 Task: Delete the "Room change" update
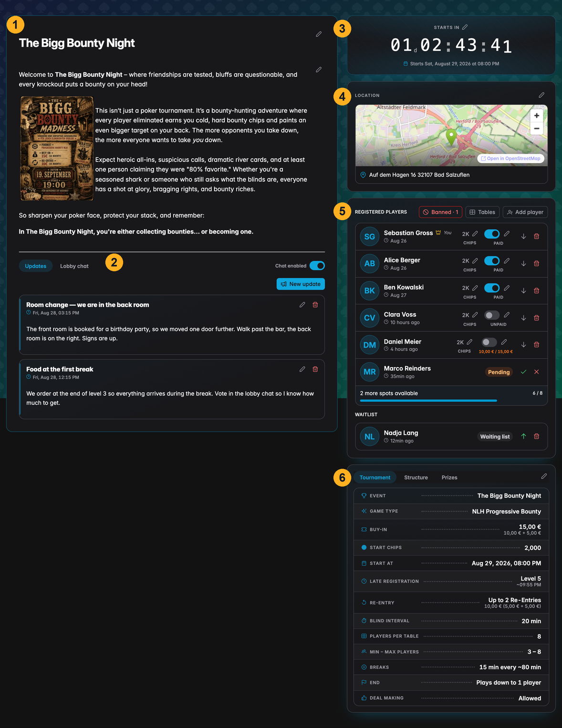pos(315,305)
